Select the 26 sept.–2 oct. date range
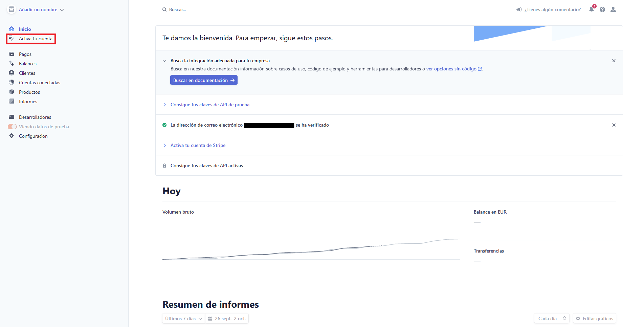 point(227,319)
